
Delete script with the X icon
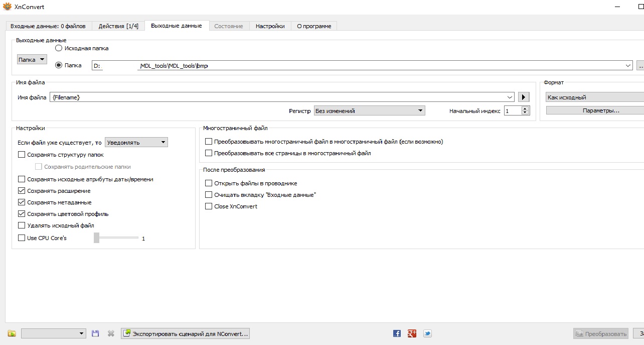[x=111, y=333]
